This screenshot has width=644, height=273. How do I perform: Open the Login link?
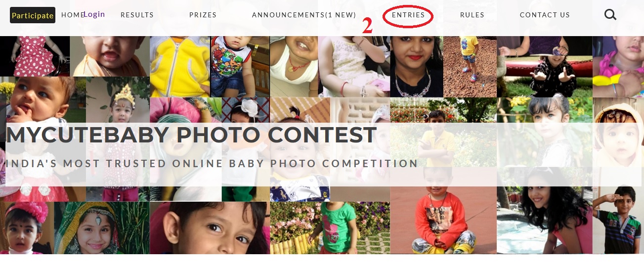tap(94, 14)
